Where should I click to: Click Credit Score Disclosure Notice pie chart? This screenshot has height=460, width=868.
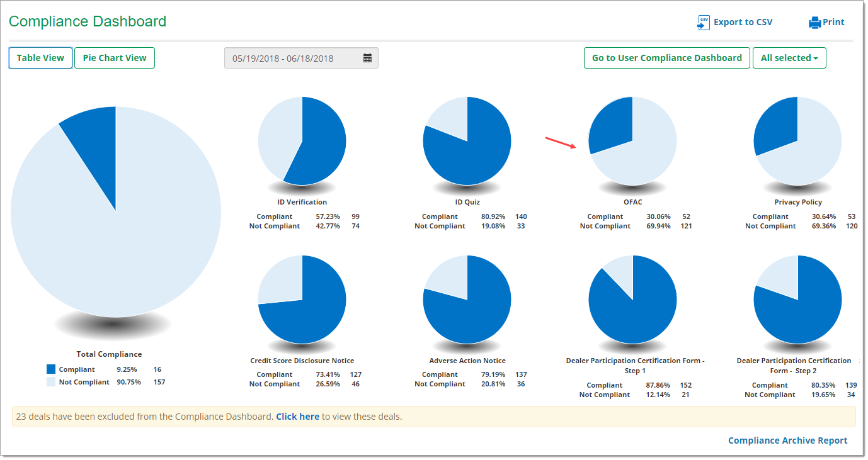[302, 299]
